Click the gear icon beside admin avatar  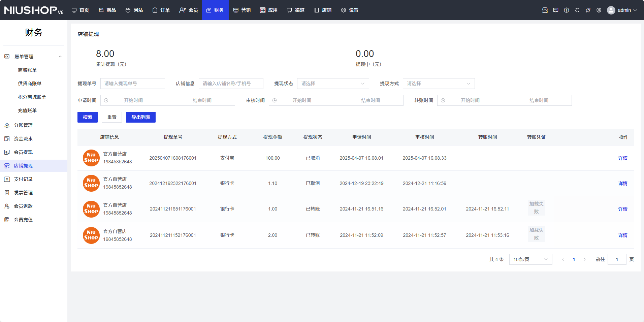coord(599,10)
